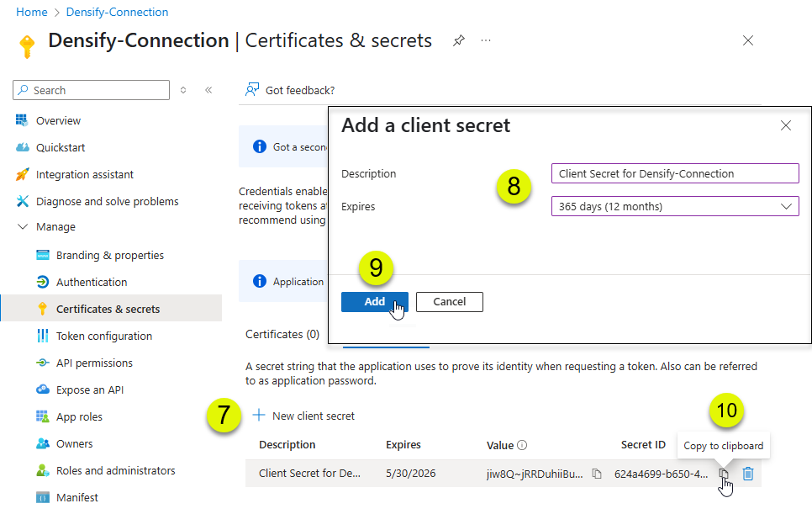Click the Expires column header
This screenshot has width=812, height=514.
coord(403,445)
